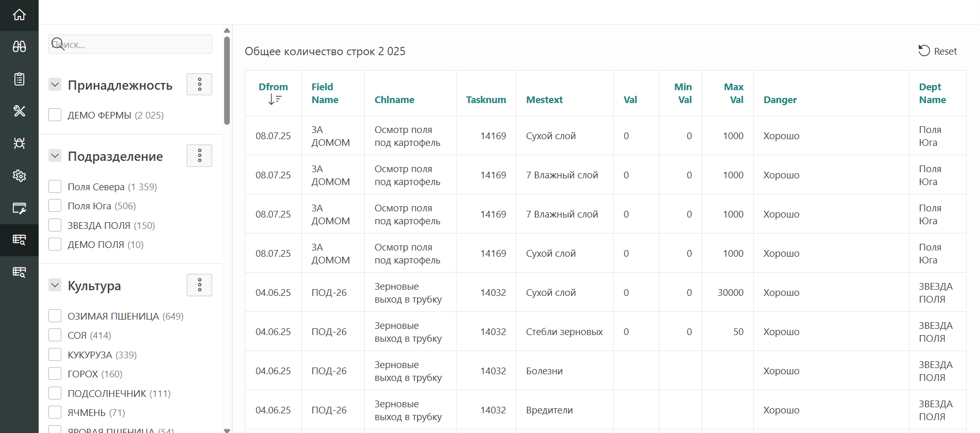Open the card-with-wrench sidebar icon

19,208
